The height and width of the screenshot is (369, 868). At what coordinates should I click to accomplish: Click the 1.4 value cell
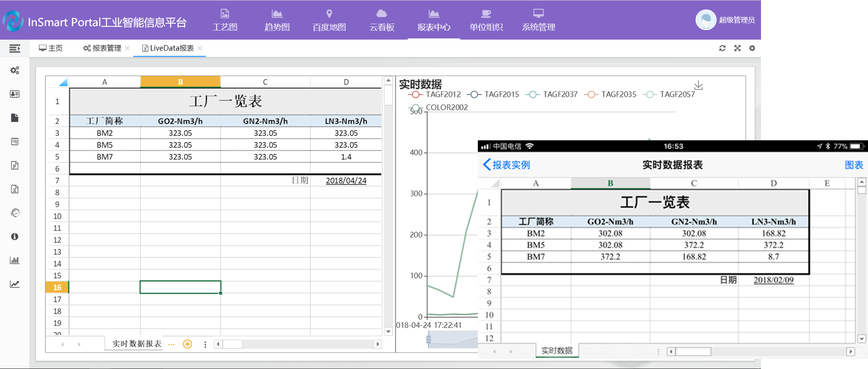[x=346, y=157]
